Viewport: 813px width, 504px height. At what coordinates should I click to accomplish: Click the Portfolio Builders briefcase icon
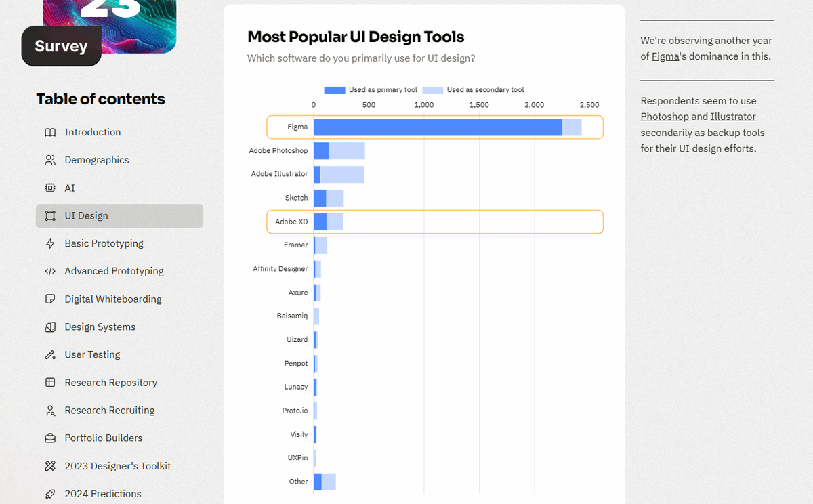click(50, 438)
